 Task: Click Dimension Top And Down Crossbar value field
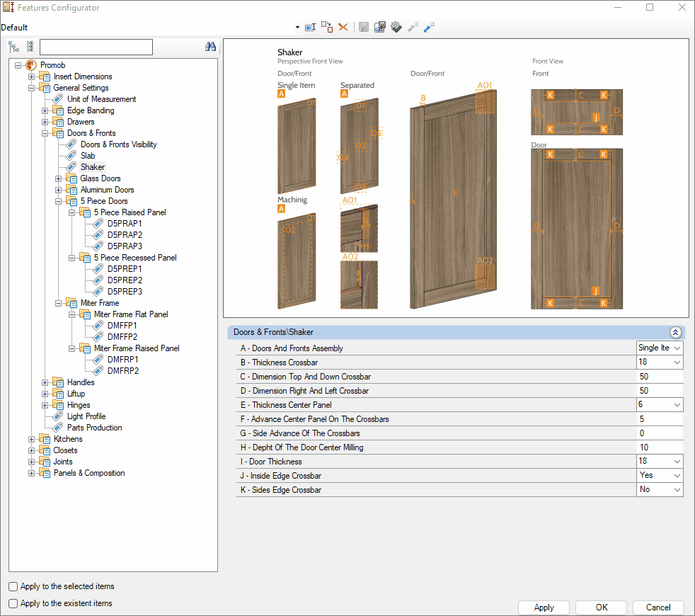point(660,377)
